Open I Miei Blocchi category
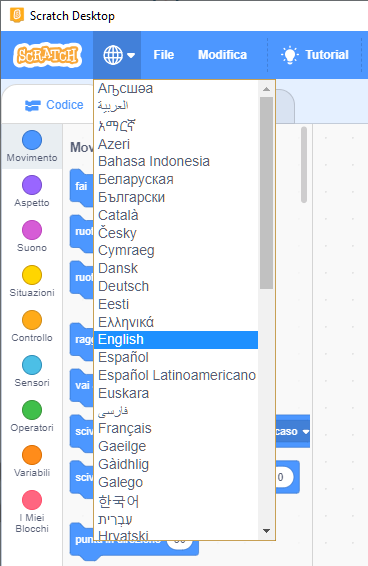 tap(32, 511)
